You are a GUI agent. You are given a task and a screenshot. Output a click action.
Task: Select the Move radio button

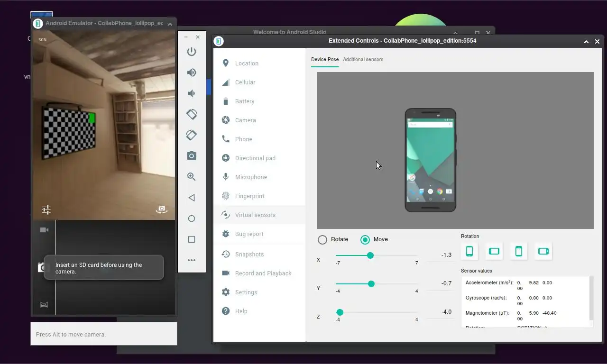tap(365, 239)
